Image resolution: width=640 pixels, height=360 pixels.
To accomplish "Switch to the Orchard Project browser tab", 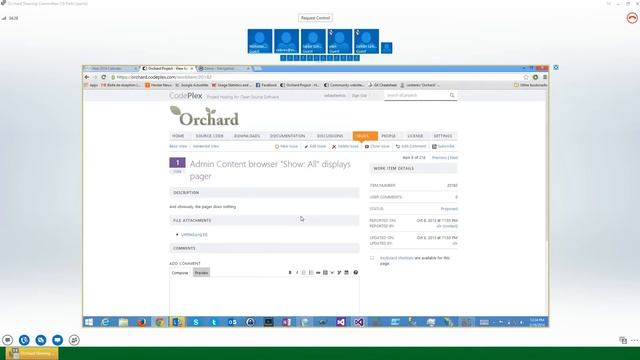I will (167, 69).
